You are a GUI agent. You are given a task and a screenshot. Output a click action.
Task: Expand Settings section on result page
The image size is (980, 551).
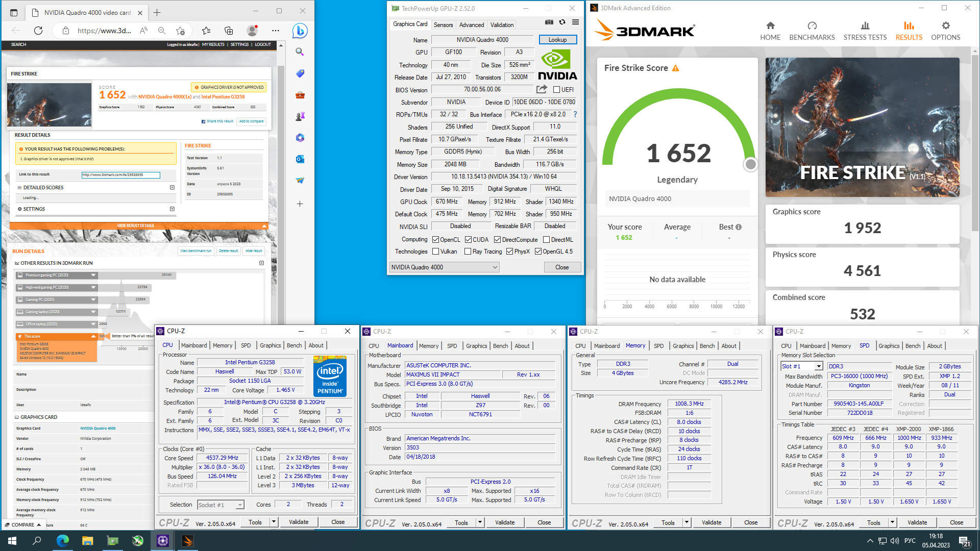(173, 209)
